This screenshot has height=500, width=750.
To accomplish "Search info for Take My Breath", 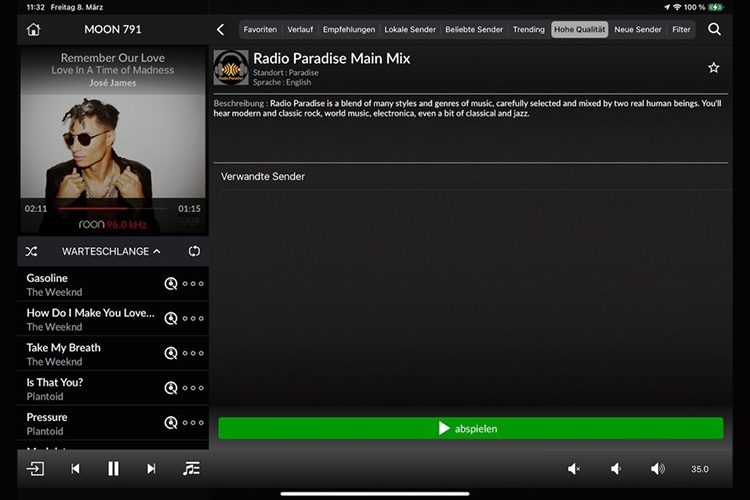I will point(171,353).
